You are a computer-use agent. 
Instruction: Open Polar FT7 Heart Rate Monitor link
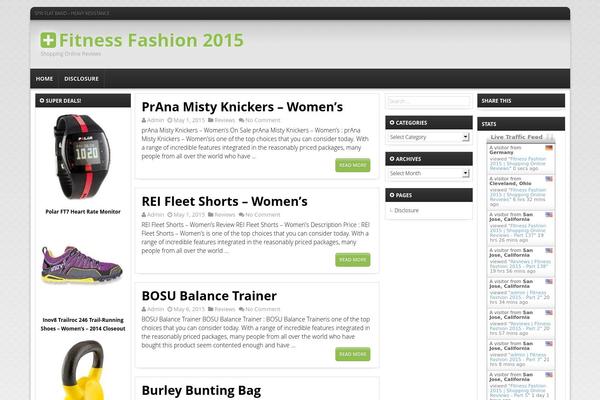click(83, 212)
